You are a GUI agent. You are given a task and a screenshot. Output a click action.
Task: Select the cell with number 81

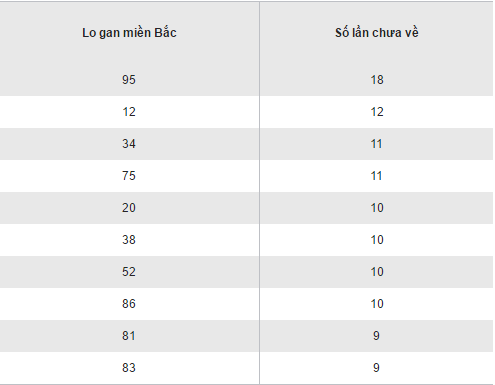click(129, 336)
